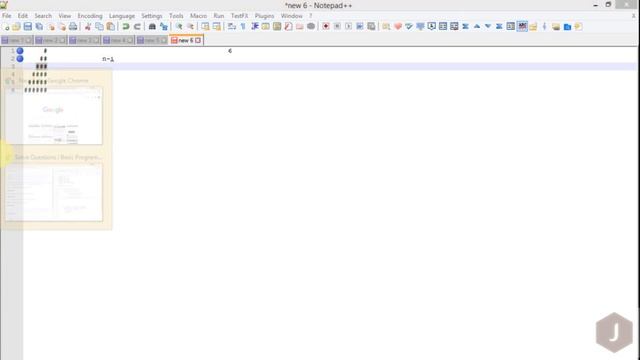Toggle Show All Characters pilcrow icon
This screenshot has width=640, height=360.
(243, 27)
